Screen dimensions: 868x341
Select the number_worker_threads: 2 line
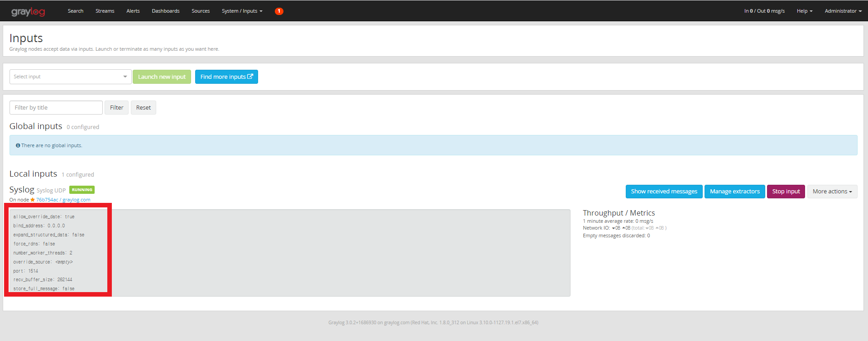point(43,253)
